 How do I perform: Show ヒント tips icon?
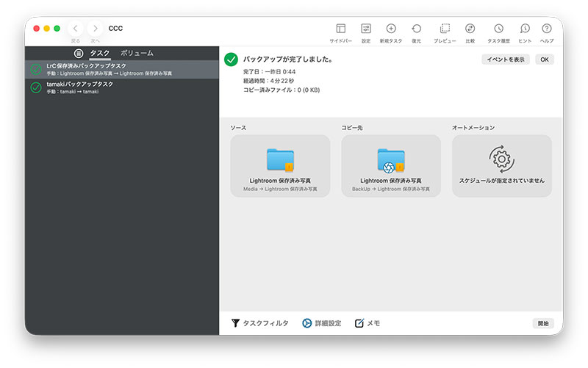(x=525, y=29)
